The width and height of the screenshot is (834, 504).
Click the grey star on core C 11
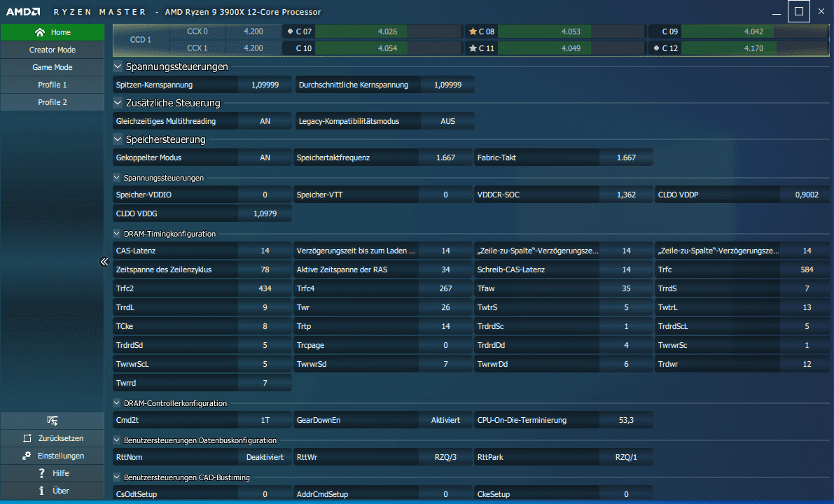pyautogui.click(x=472, y=48)
